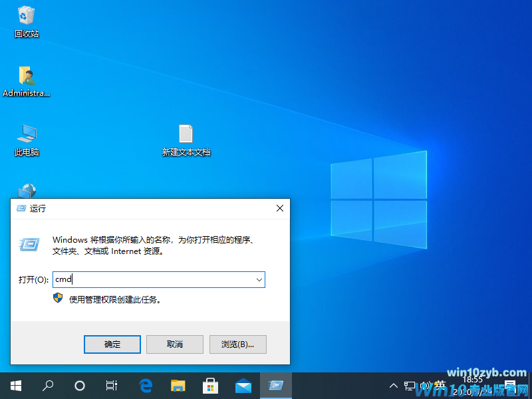532x399 pixels.
Task: Launch the Mail app from the taskbar
Action: (243, 386)
